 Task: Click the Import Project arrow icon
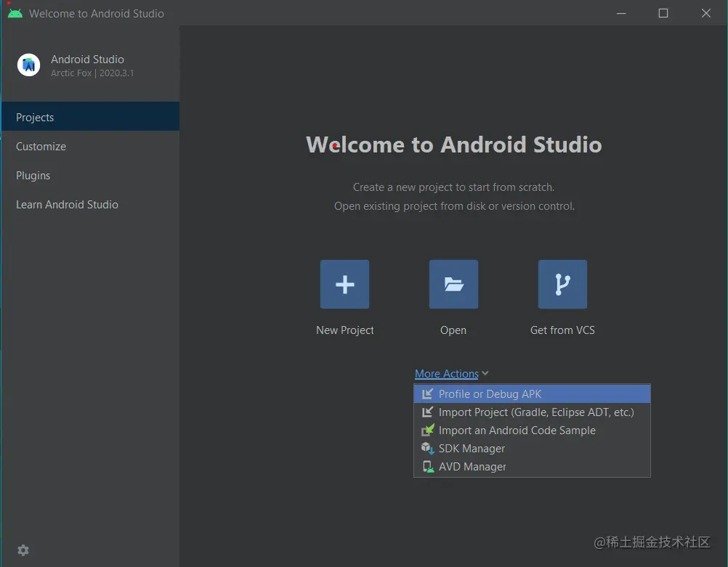(x=428, y=412)
